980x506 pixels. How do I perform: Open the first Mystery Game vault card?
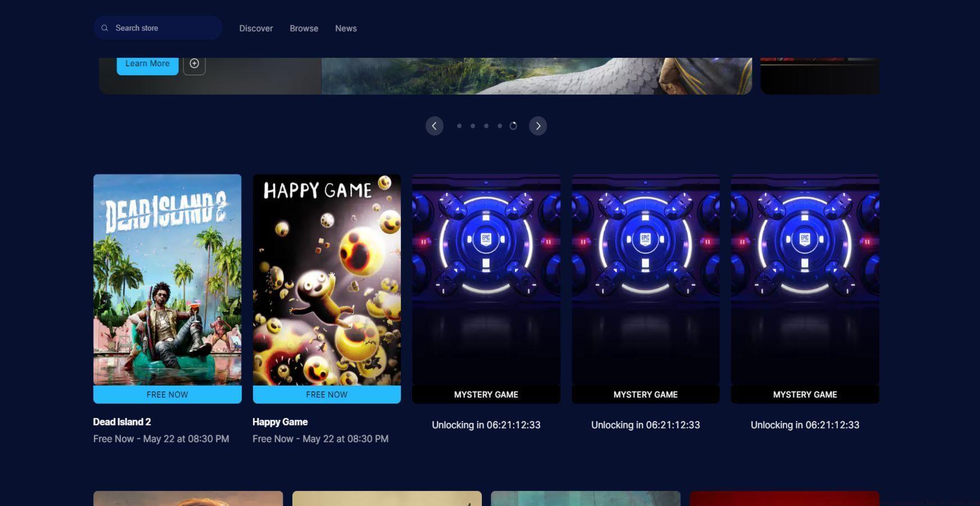486,281
